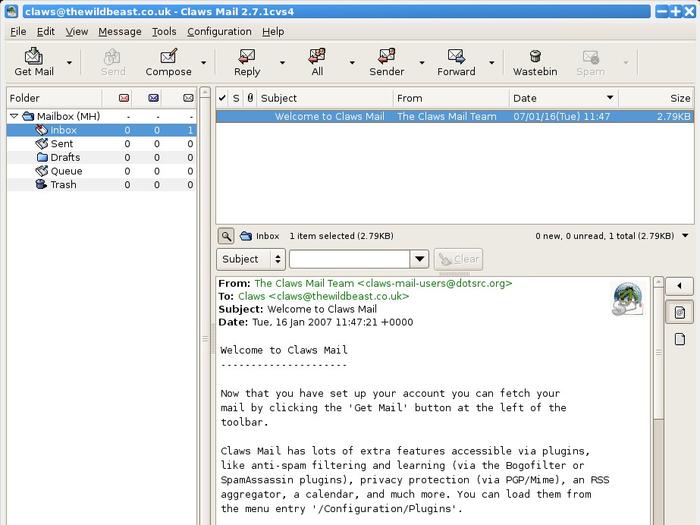Viewport: 700px width, 525px height.
Task: Click the claws@thewildbeast.co.uk recipient address
Action: [x=338, y=296]
